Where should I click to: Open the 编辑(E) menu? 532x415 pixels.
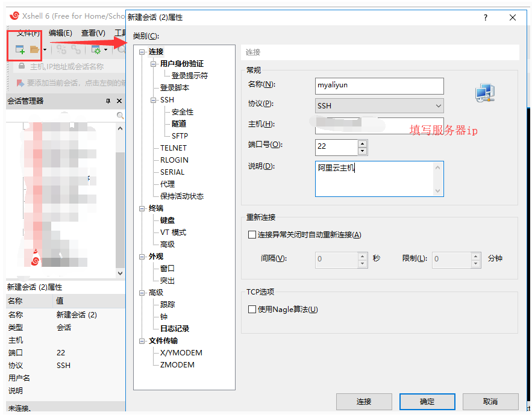(60, 33)
